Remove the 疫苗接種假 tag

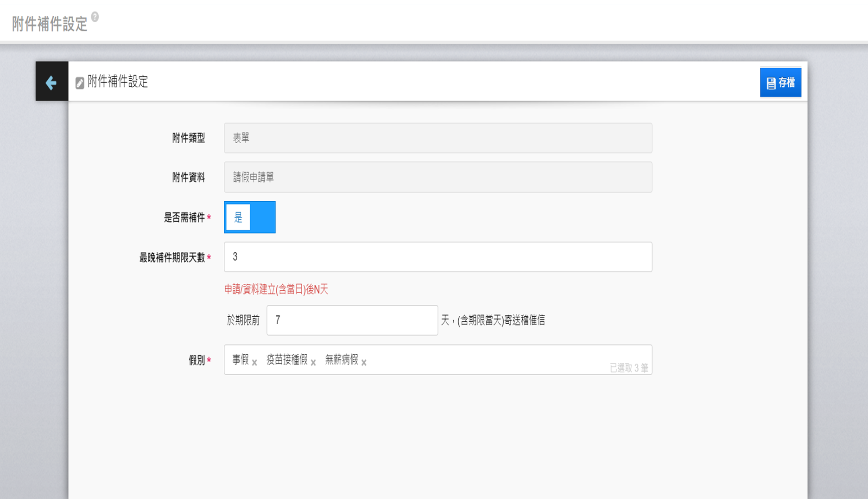click(x=313, y=363)
